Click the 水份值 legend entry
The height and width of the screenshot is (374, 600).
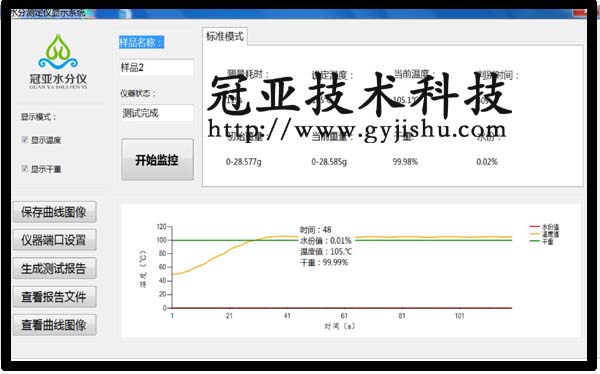tap(544, 227)
